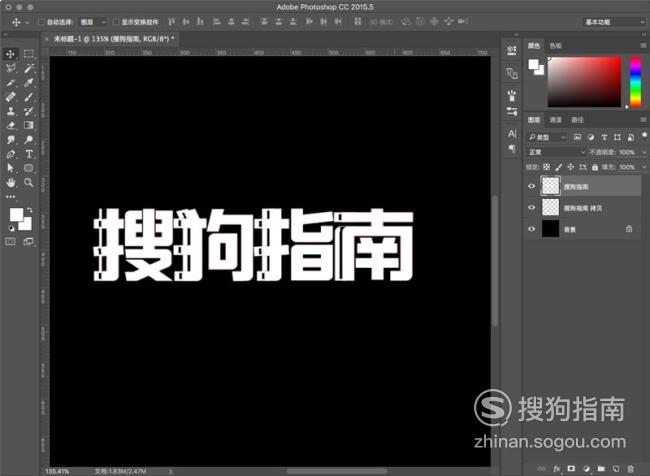The height and width of the screenshot is (476, 650).
Task: Create a new layer group
Action: click(x=601, y=469)
